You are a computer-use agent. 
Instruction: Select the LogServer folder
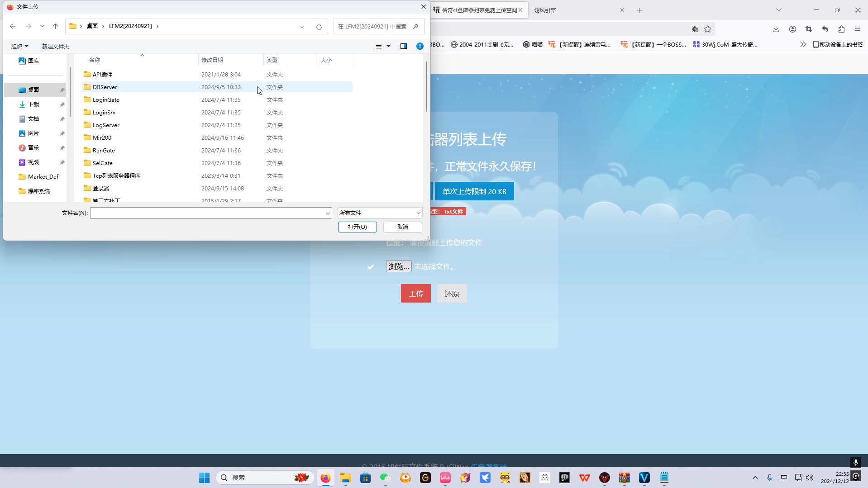217,125
